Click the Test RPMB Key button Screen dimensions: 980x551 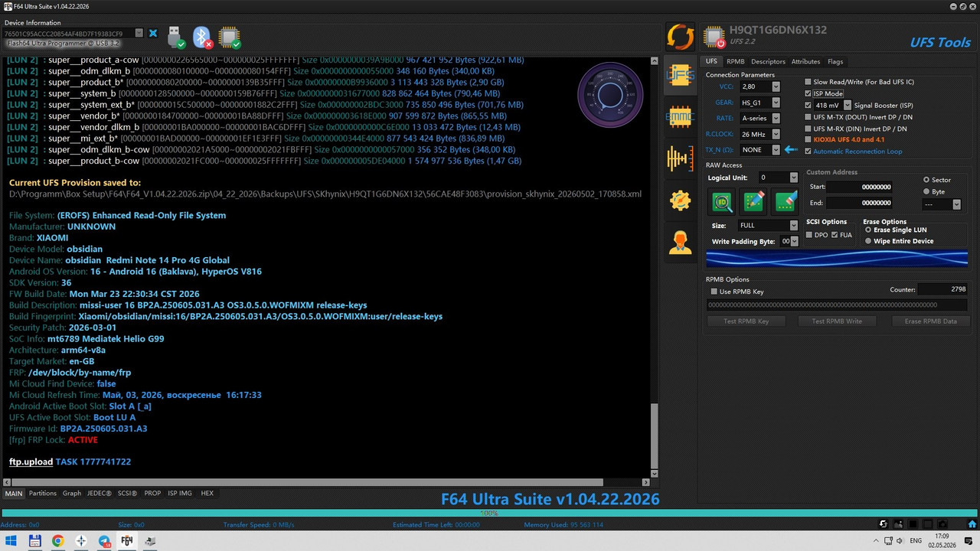tap(746, 321)
